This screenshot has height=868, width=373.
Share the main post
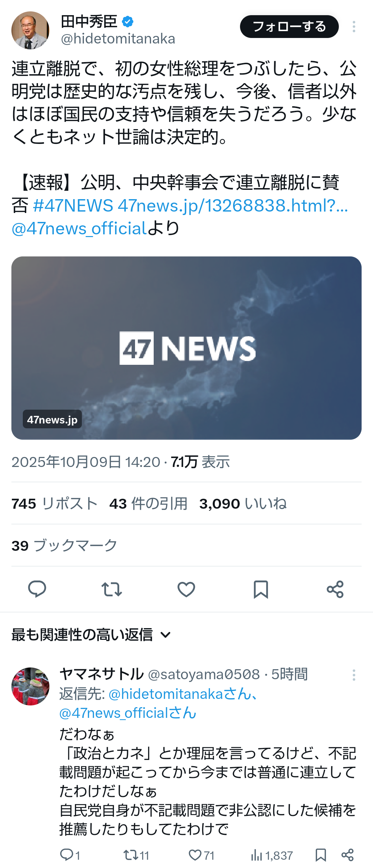pos(335,589)
